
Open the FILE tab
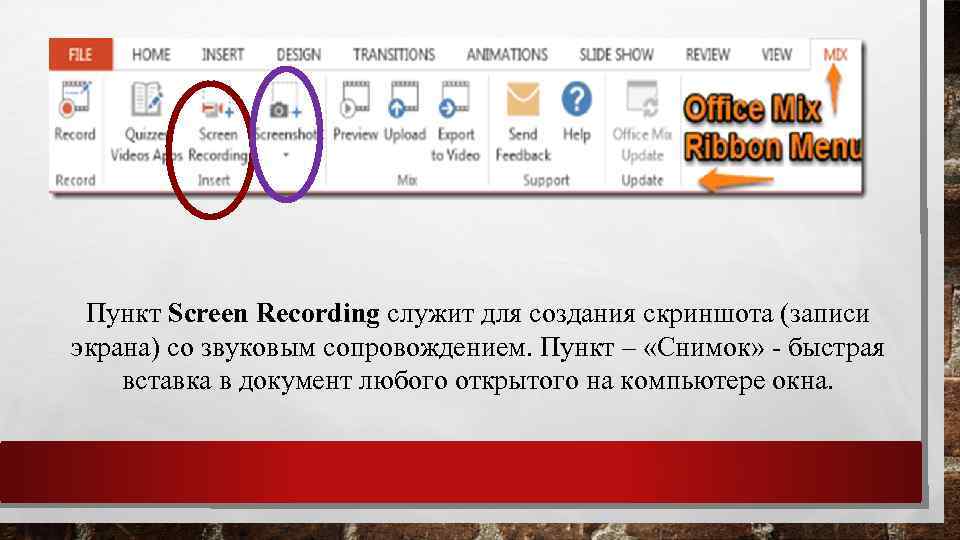tap(81, 54)
